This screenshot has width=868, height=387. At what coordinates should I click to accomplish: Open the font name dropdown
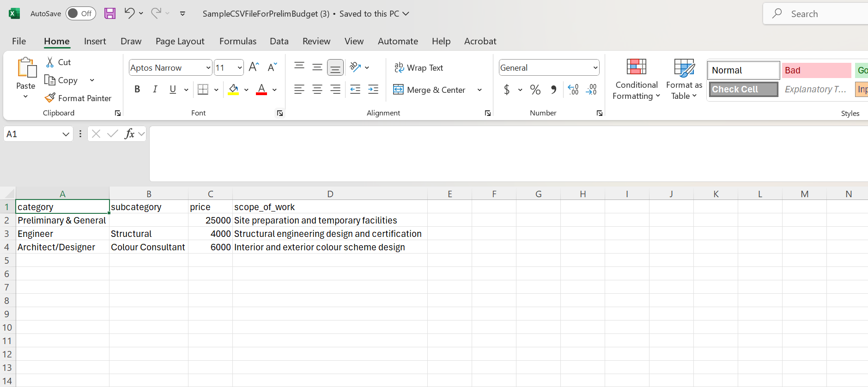[208, 68]
